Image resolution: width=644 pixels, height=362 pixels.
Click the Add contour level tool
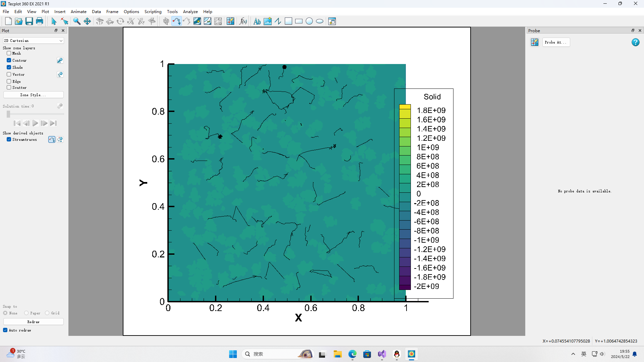click(197, 21)
